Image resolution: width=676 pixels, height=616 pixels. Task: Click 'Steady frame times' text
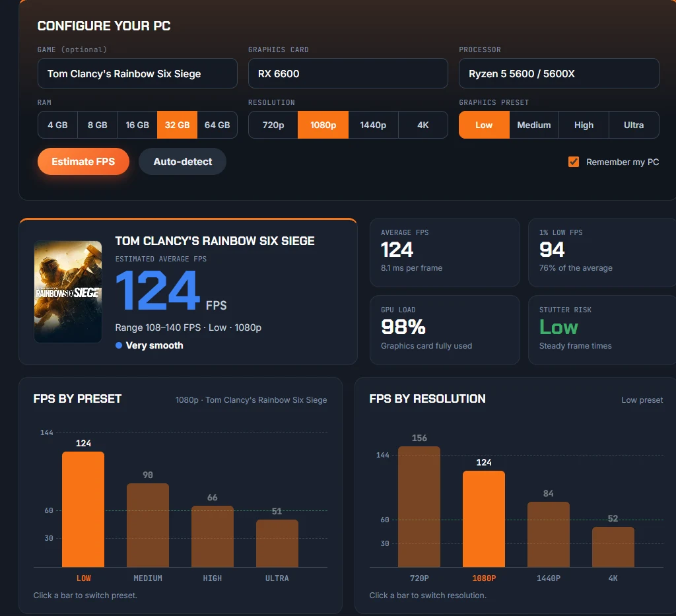coord(575,346)
